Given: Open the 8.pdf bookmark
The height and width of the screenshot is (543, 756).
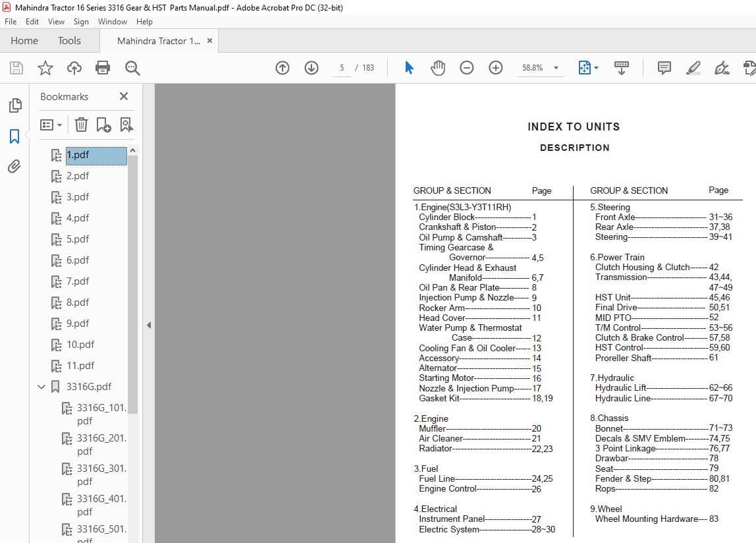Looking at the screenshot, I should [x=78, y=302].
